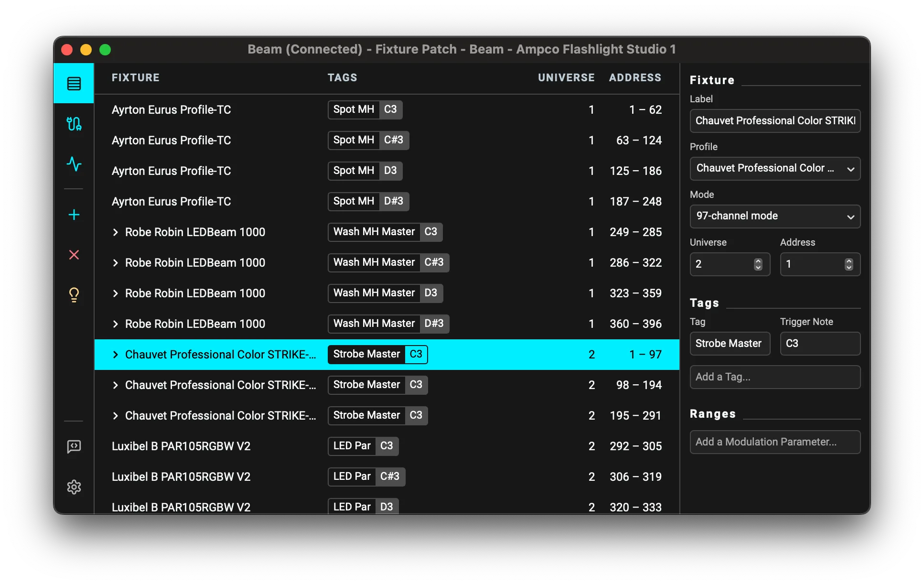Expand first Robe Robin LEDBeam 1000 row
The width and height of the screenshot is (924, 585).
115,232
